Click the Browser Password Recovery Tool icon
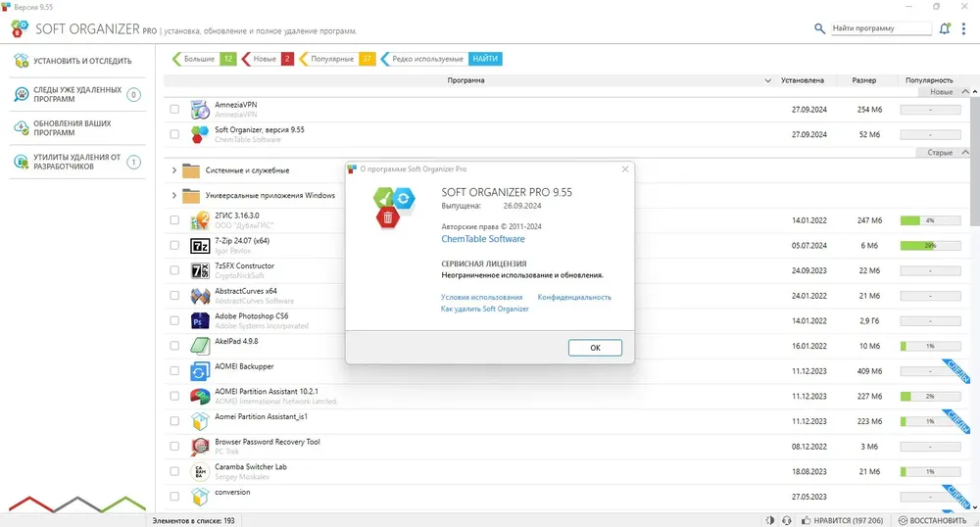 tap(199, 446)
